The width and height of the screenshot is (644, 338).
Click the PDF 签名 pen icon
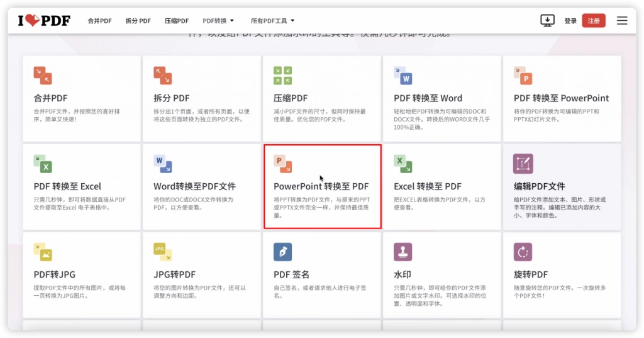point(282,252)
